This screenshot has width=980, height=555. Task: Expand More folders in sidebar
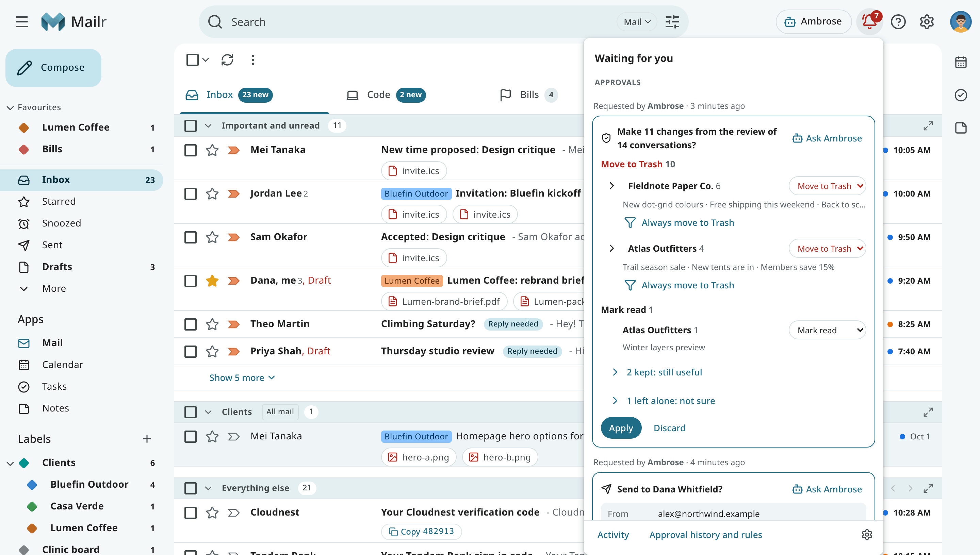click(54, 289)
